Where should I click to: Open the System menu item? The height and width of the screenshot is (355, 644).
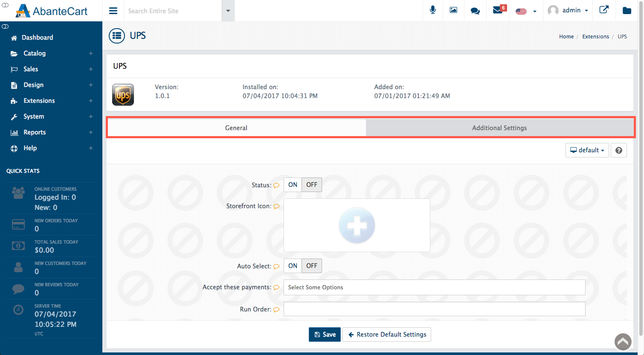click(34, 116)
